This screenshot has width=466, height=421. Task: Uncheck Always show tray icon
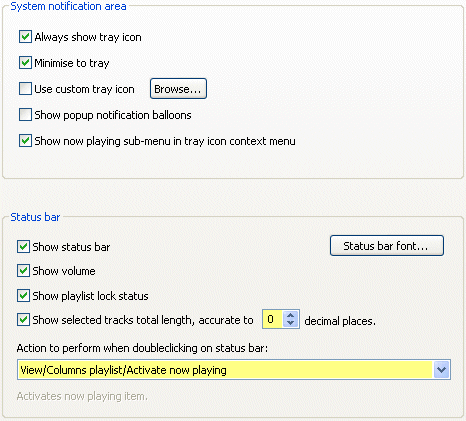(x=25, y=37)
